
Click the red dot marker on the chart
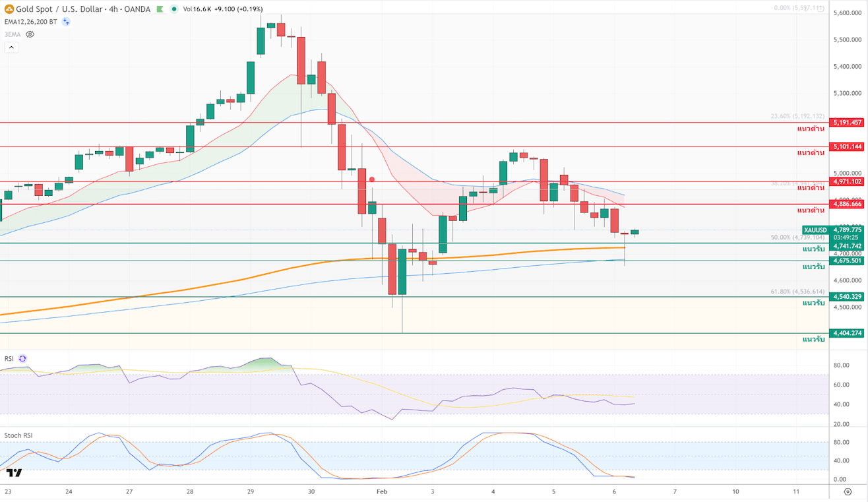point(372,179)
